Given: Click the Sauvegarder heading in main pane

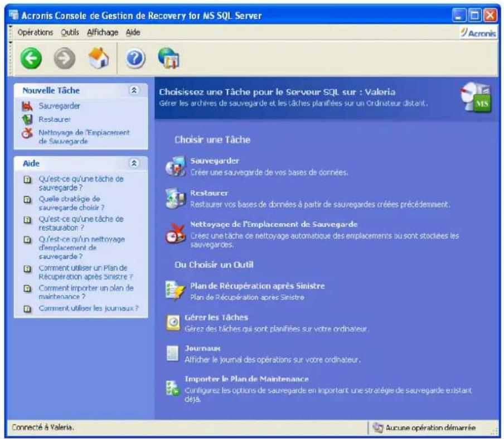Looking at the screenshot, I should point(215,161).
